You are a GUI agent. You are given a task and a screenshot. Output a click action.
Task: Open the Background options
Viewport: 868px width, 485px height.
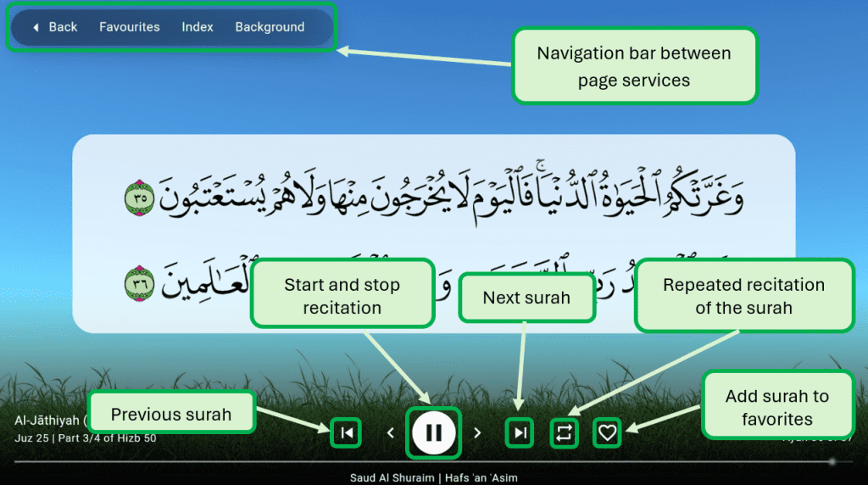click(x=270, y=27)
